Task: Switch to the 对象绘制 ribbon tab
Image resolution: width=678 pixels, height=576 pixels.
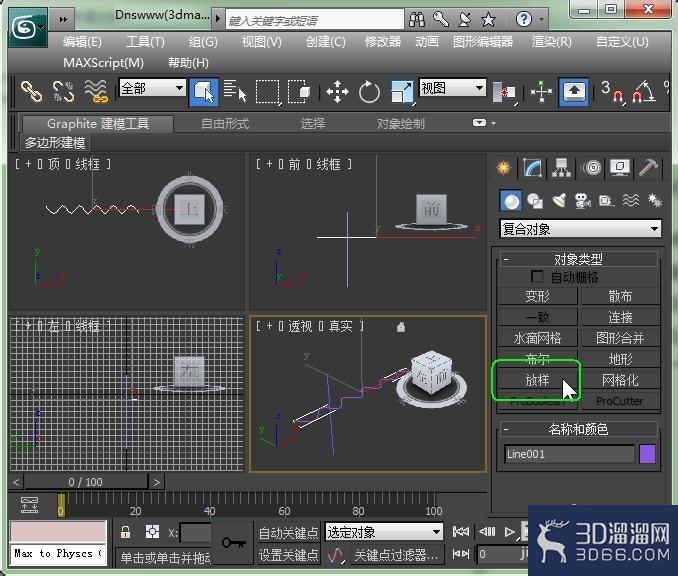Action: pyautogui.click(x=400, y=124)
